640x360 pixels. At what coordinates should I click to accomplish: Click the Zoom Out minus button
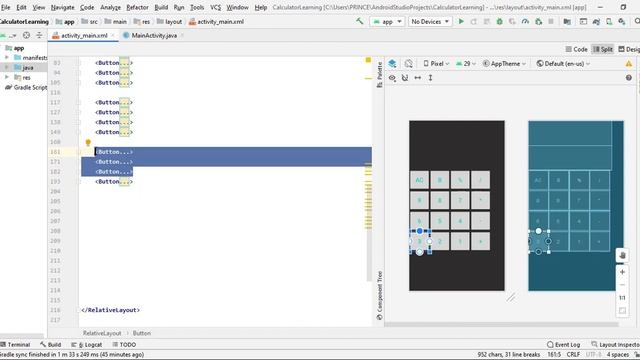[622, 284]
